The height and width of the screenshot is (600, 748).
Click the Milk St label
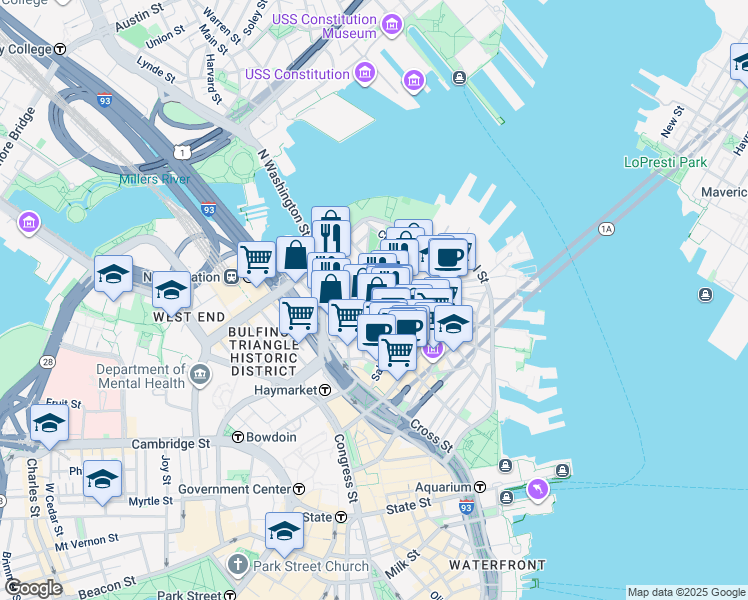[403, 564]
